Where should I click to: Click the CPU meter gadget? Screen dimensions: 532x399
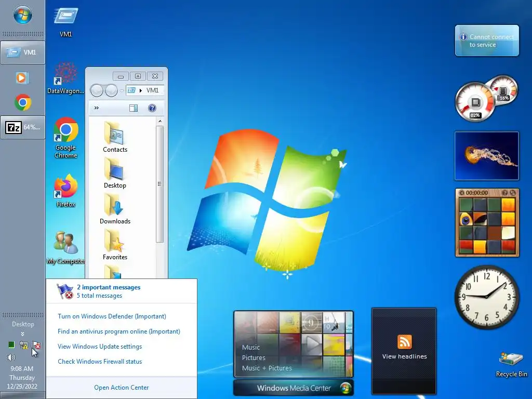475,101
